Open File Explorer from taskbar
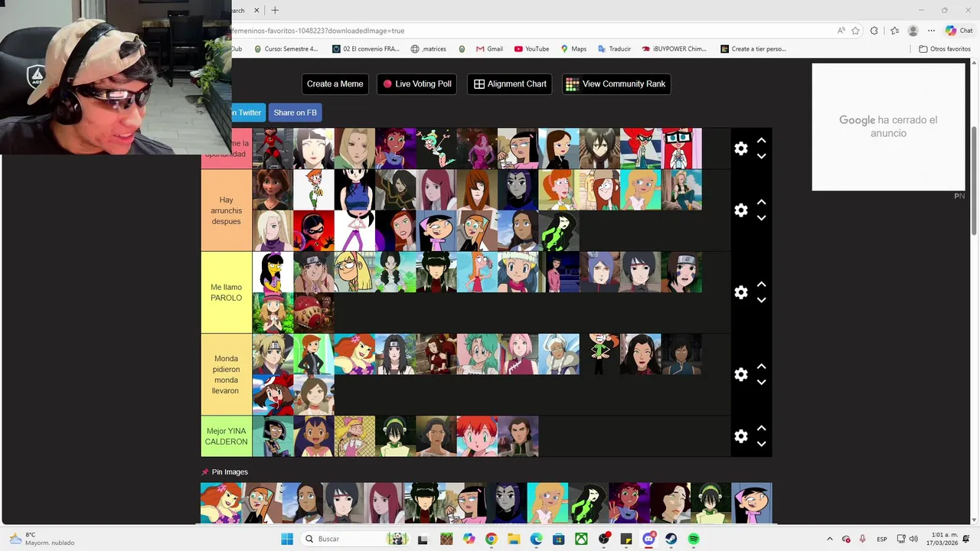 coord(514,539)
